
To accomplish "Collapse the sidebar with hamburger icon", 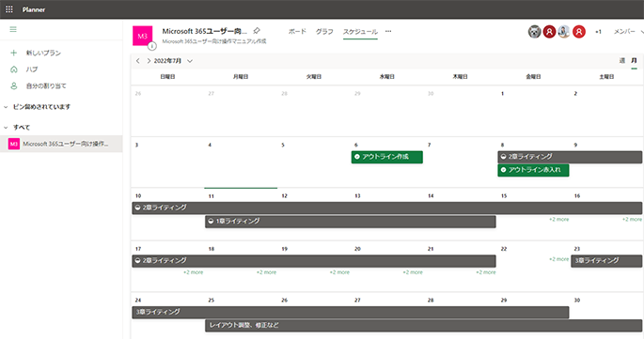I will [13, 29].
